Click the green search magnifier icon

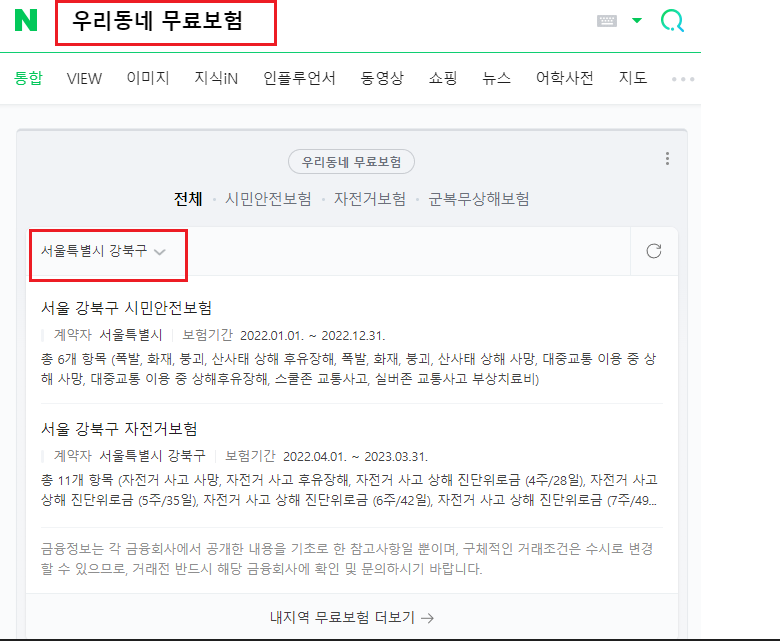pyautogui.click(x=672, y=21)
